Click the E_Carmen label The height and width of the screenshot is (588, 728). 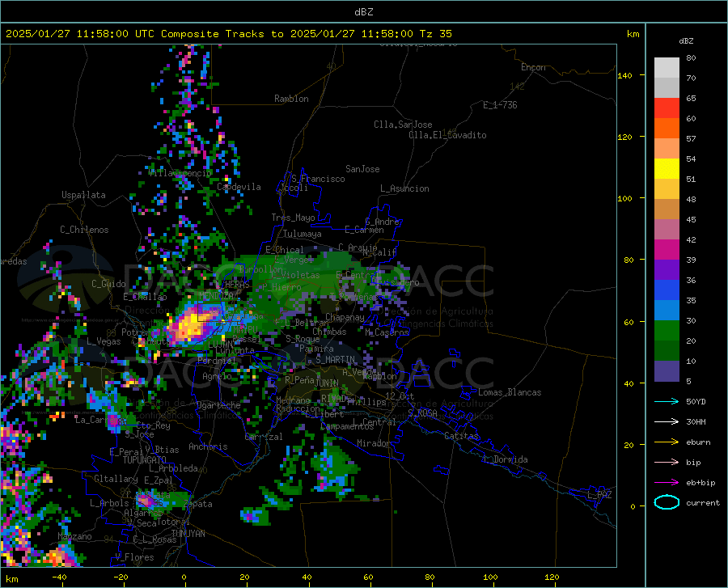[x=364, y=229]
